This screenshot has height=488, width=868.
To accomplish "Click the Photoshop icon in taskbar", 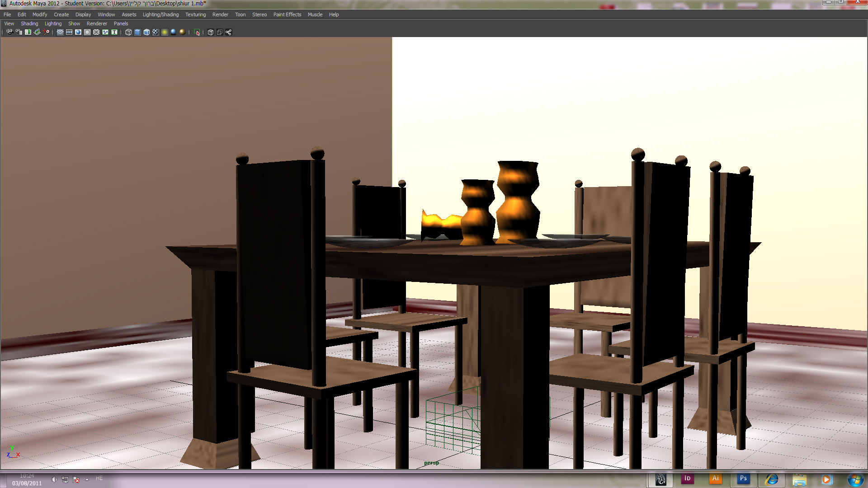I will coord(743,479).
